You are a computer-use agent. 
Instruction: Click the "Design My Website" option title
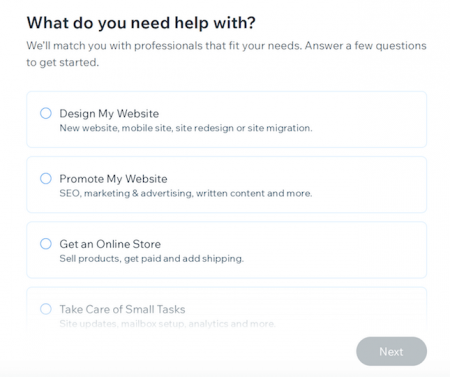tap(109, 114)
